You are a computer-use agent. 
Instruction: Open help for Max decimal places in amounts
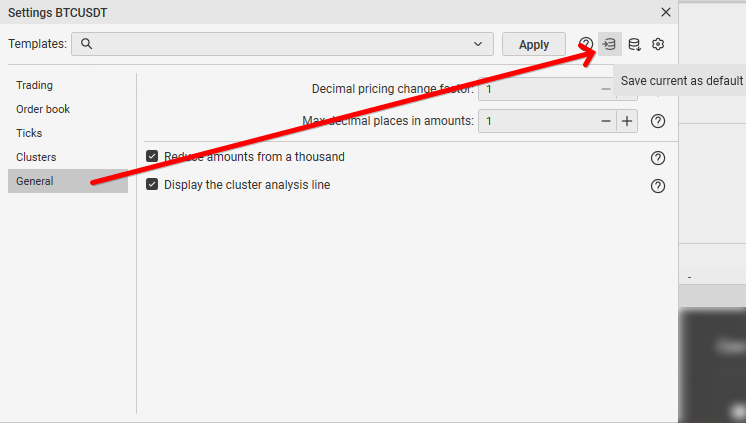click(658, 121)
